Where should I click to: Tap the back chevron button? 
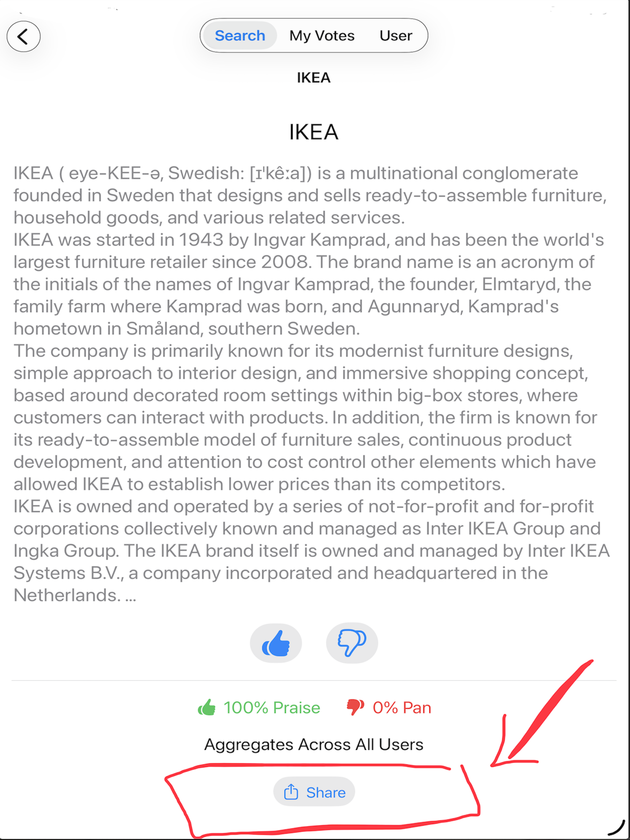click(x=24, y=37)
